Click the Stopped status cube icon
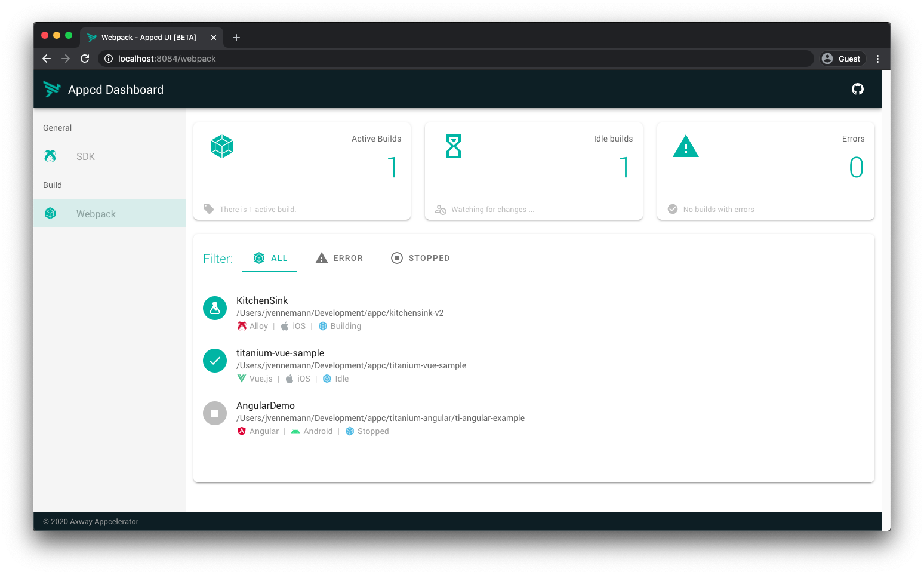The image size is (924, 575). tap(350, 431)
